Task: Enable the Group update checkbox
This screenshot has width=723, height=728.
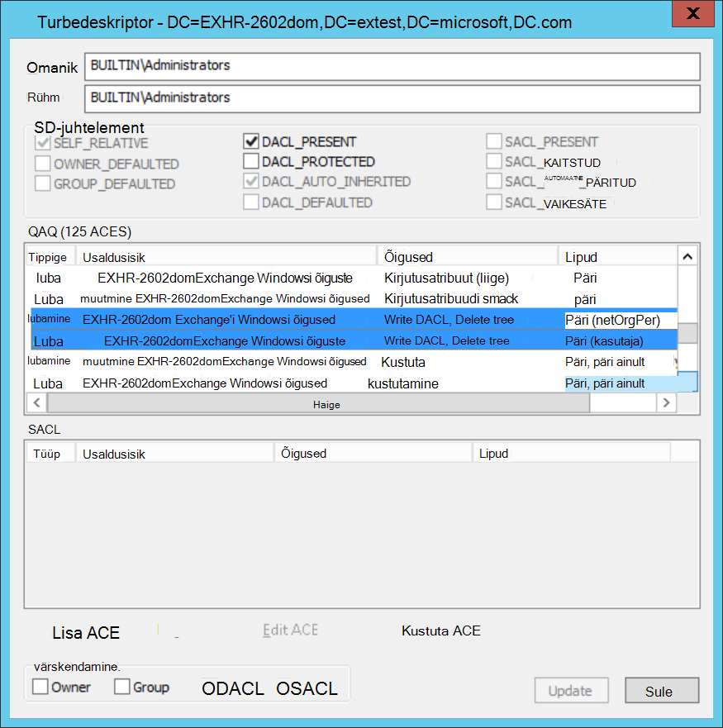Action: click(x=122, y=686)
